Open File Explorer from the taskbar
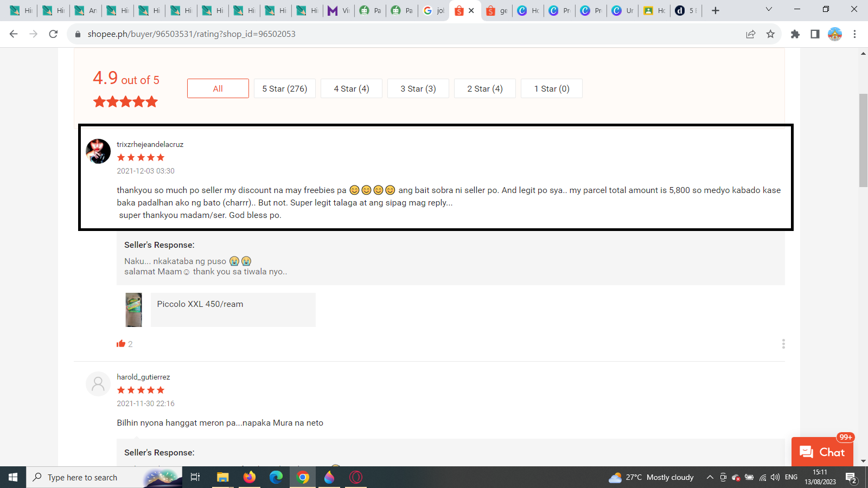 [222, 477]
